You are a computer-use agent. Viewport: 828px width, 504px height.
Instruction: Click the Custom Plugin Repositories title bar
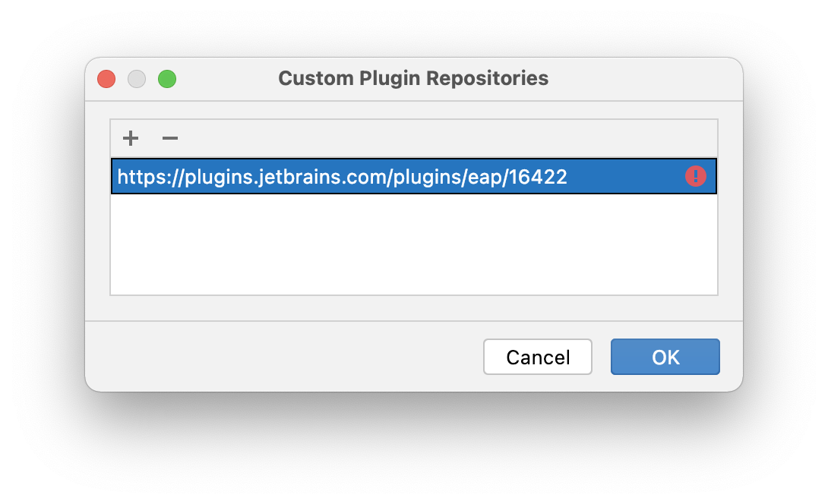tap(414, 78)
